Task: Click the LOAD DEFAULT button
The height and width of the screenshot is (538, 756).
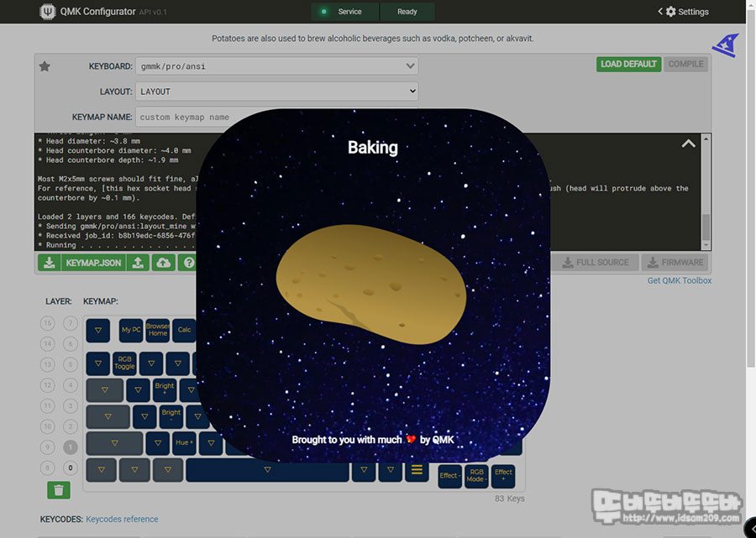Action: [x=628, y=64]
